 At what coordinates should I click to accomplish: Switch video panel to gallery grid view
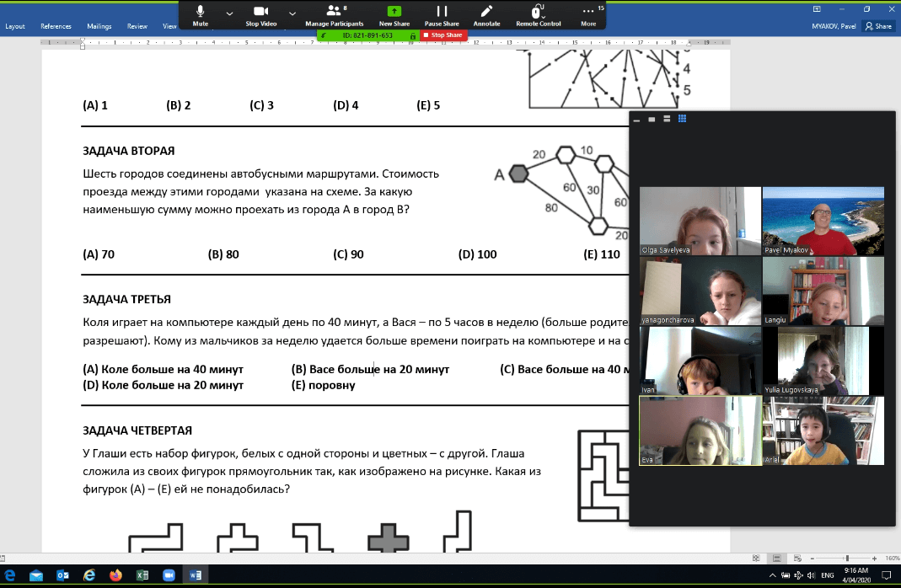pyautogui.click(x=682, y=119)
